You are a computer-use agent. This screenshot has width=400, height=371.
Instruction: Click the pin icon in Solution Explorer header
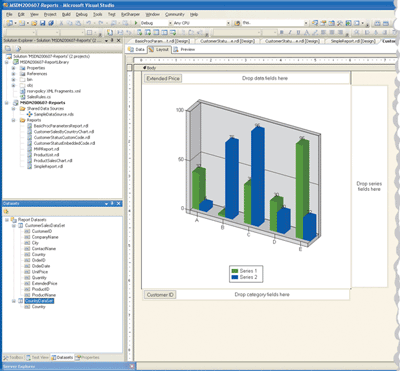(x=112, y=40)
